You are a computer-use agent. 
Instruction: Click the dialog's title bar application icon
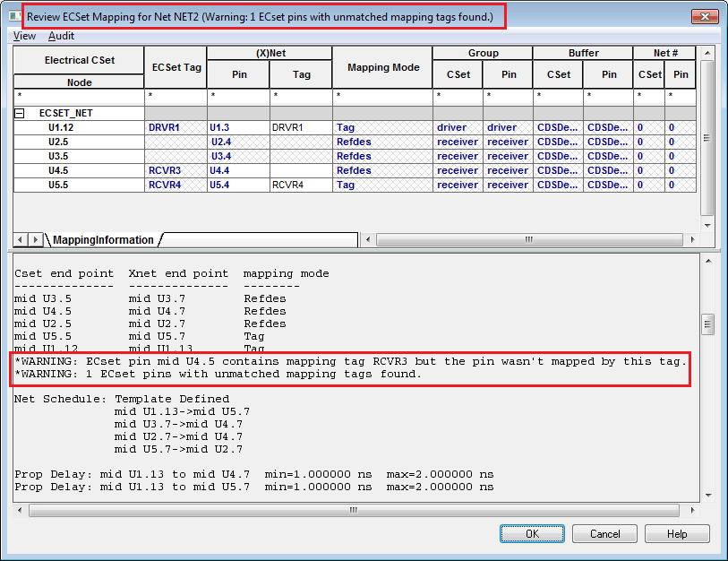pyautogui.click(x=14, y=16)
